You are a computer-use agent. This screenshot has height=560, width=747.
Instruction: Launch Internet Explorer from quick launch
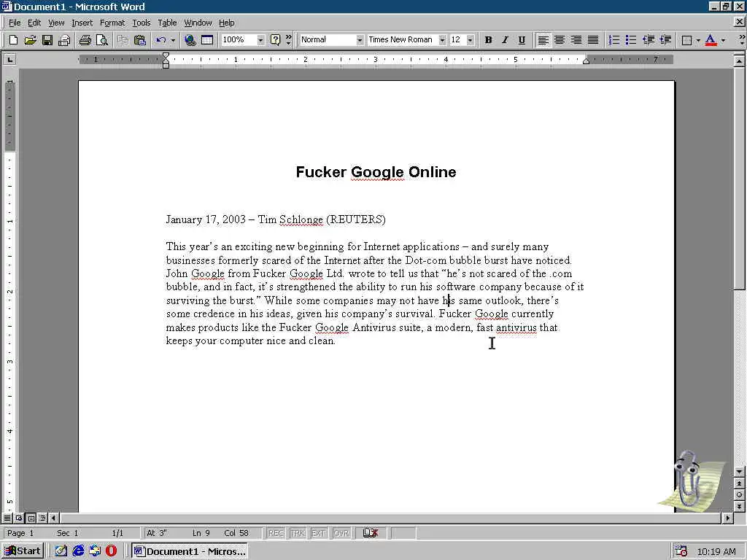pos(78,551)
